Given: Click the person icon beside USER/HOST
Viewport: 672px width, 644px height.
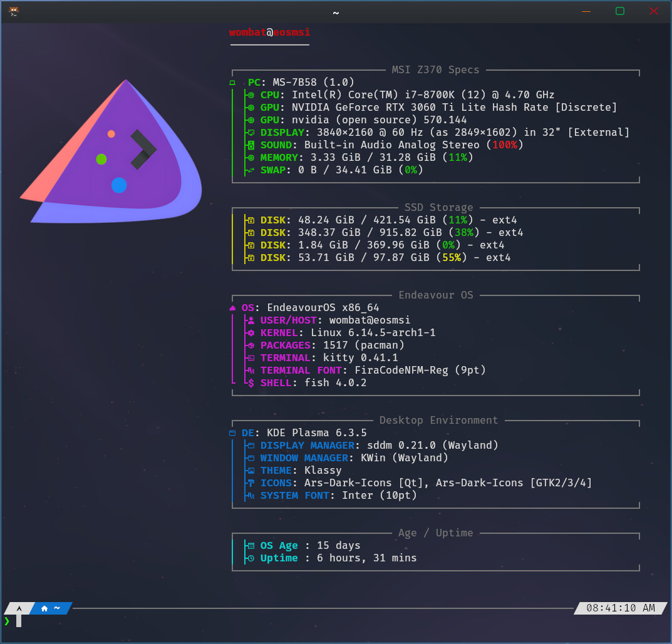Looking at the screenshot, I should click(251, 320).
